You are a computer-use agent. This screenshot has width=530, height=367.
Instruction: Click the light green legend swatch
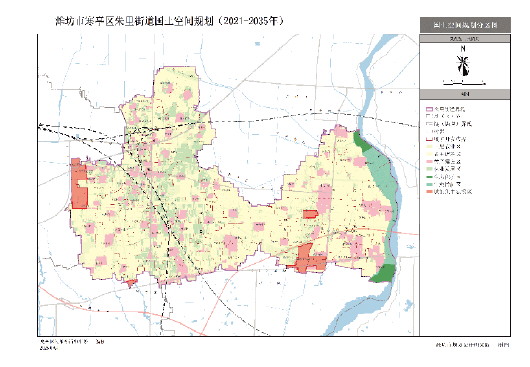click(429, 169)
